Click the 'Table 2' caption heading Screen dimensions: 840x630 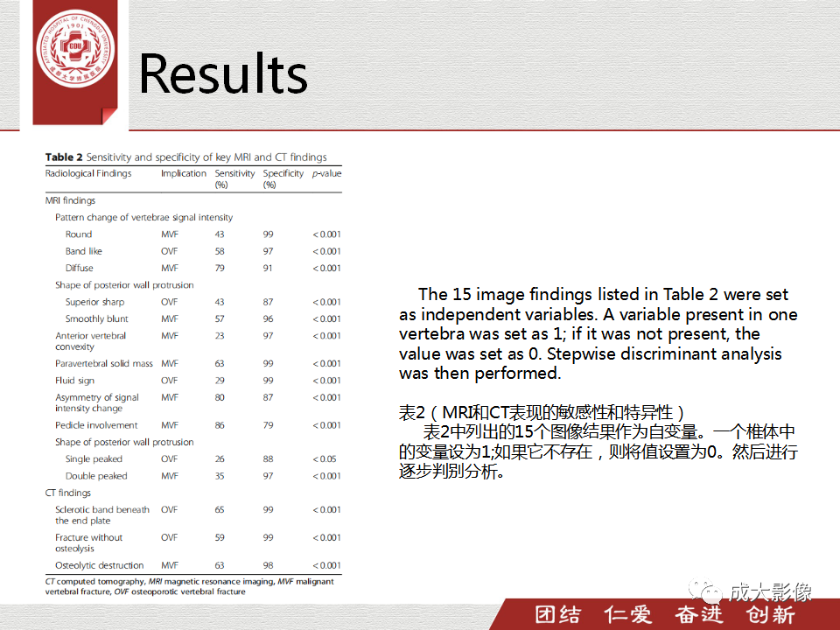[x=185, y=157]
